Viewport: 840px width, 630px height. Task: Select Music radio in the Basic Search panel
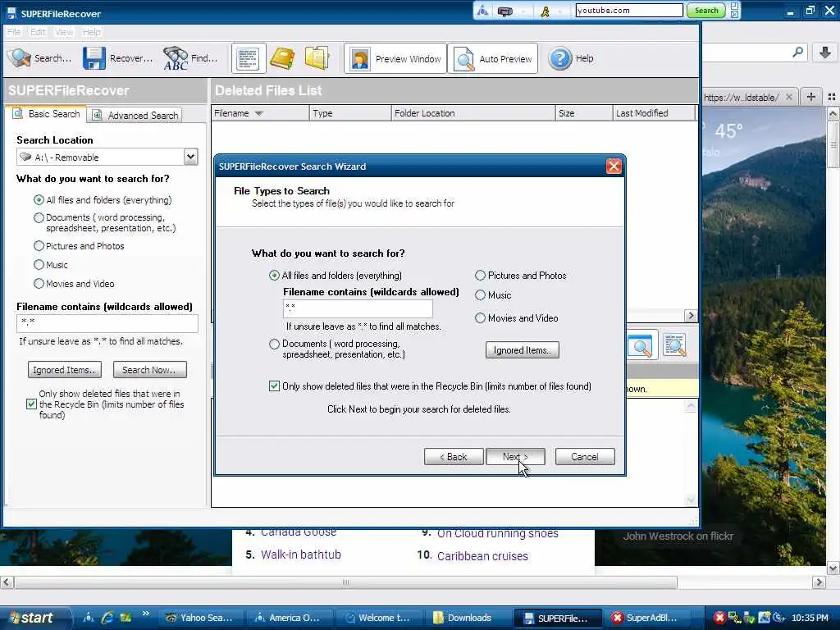pyautogui.click(x=39, y=265)
